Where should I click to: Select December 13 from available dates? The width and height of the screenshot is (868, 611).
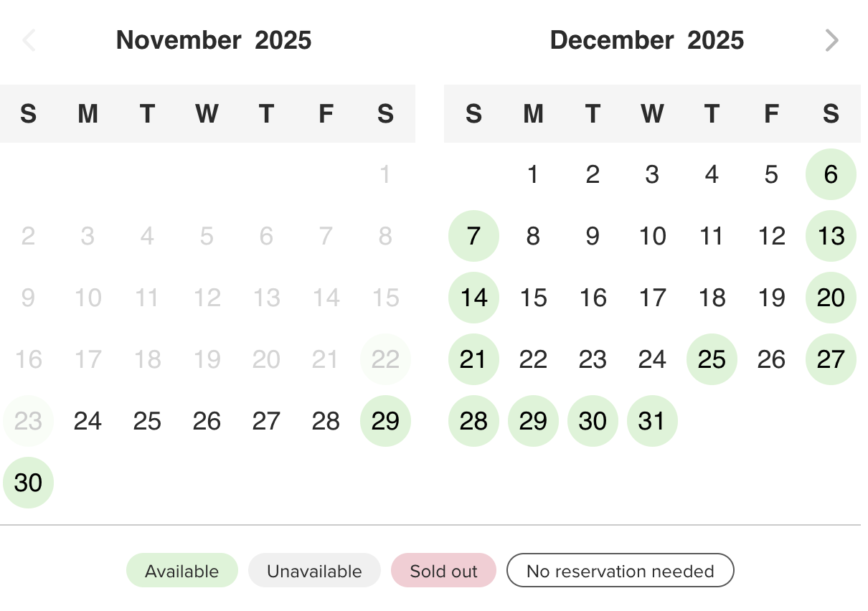click(831, 235)
